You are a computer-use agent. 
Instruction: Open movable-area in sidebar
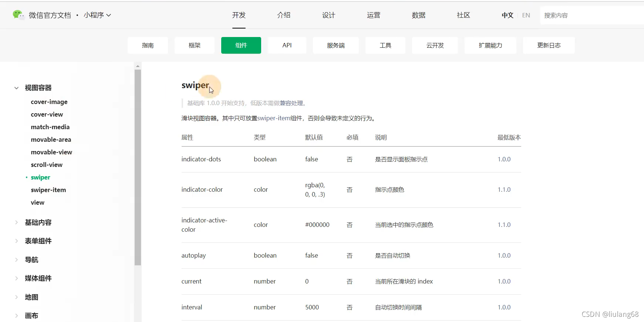point(51,140)
